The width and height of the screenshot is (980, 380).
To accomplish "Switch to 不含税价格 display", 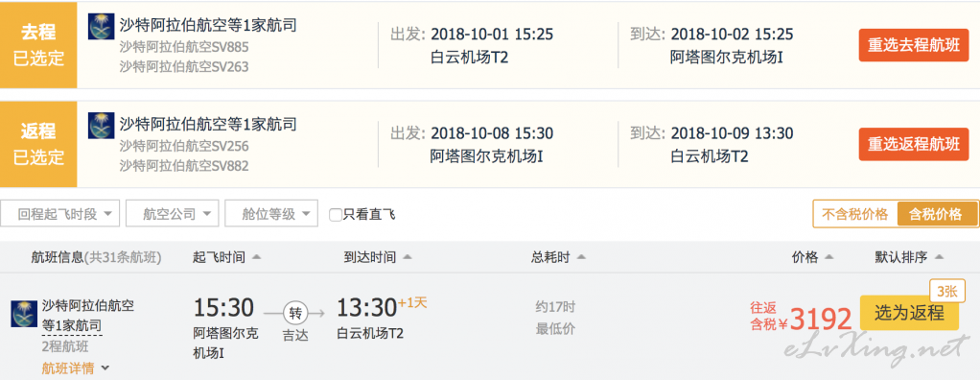I will [x=854, y=214].
